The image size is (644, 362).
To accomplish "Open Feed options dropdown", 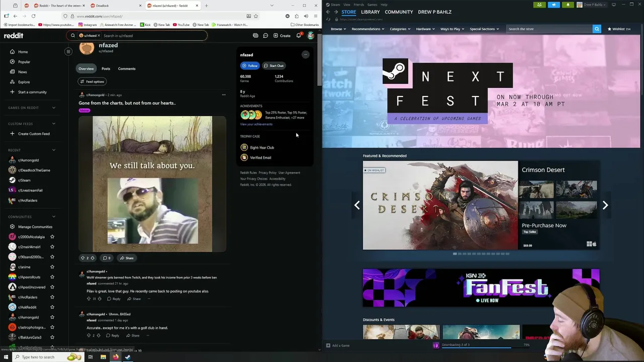I will [x=92, y=81].
